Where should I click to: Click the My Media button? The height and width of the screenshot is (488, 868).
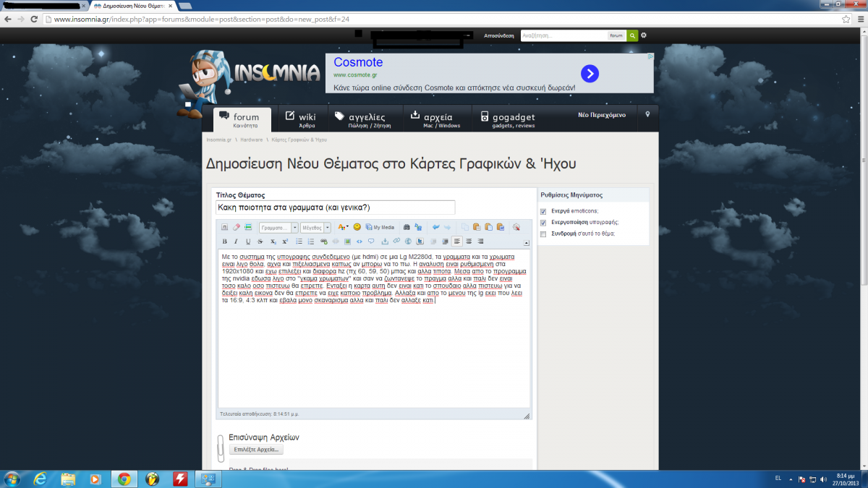pyautogui.click(x=380, y=227)
